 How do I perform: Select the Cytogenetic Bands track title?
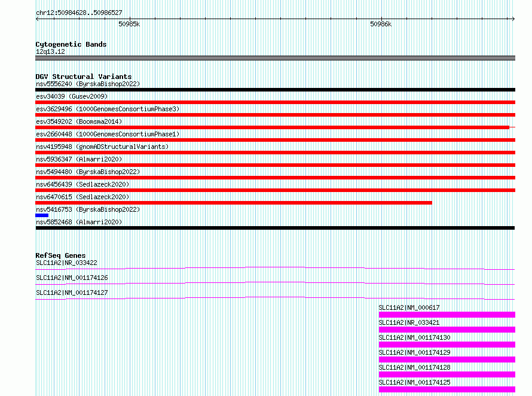coord(71,44)
